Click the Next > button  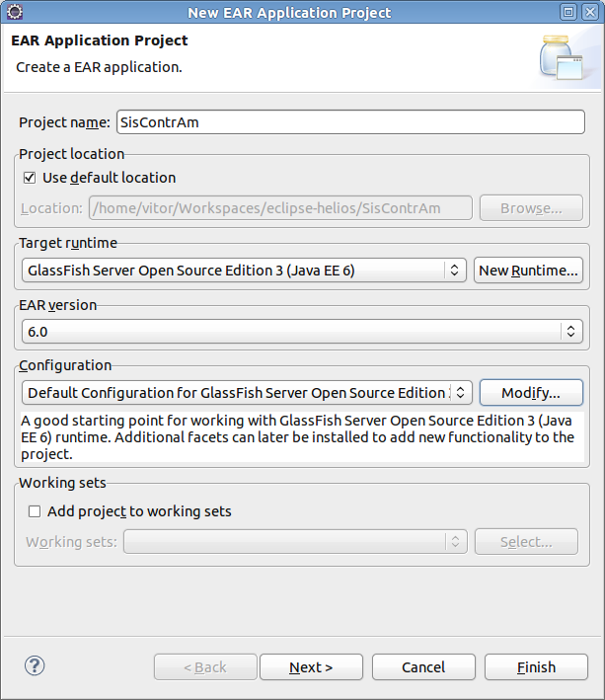(311, 667)
